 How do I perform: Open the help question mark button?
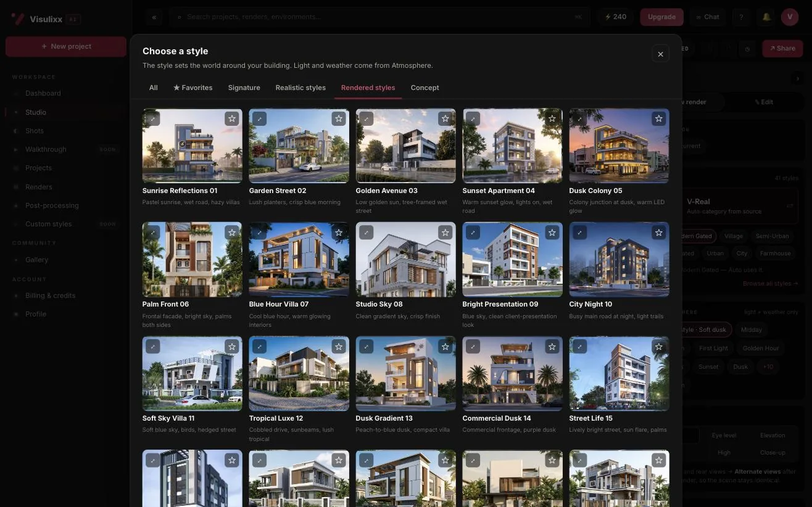(741, 17)
